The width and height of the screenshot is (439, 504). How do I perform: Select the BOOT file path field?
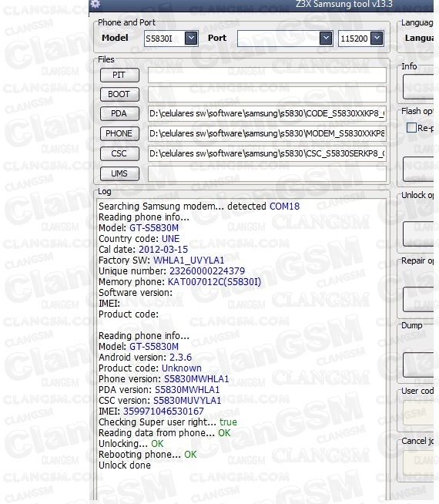pyautogui.click(x=267, y=94)
